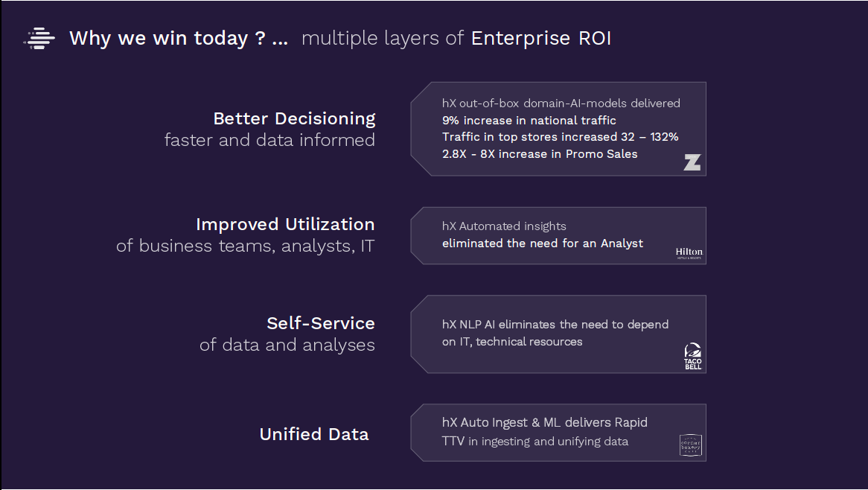Viewport: 868px width, 490px height.
Task: Click the Hilton logo in the second card
Action: 689,253
